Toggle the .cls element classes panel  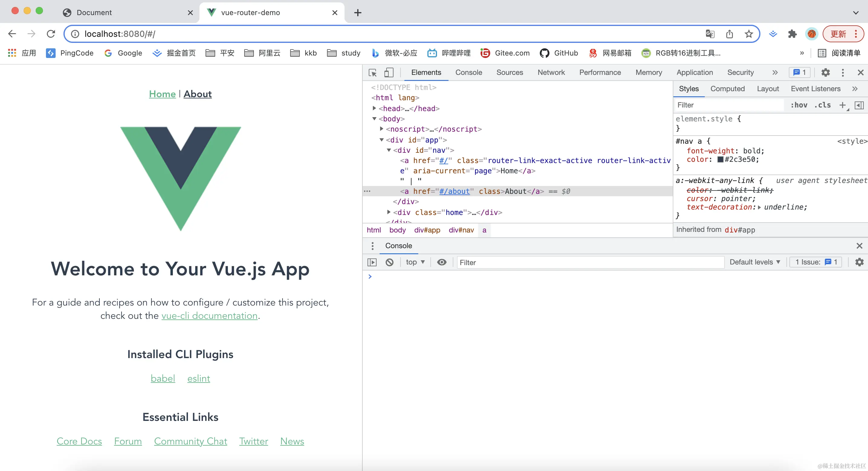[822, 105]
